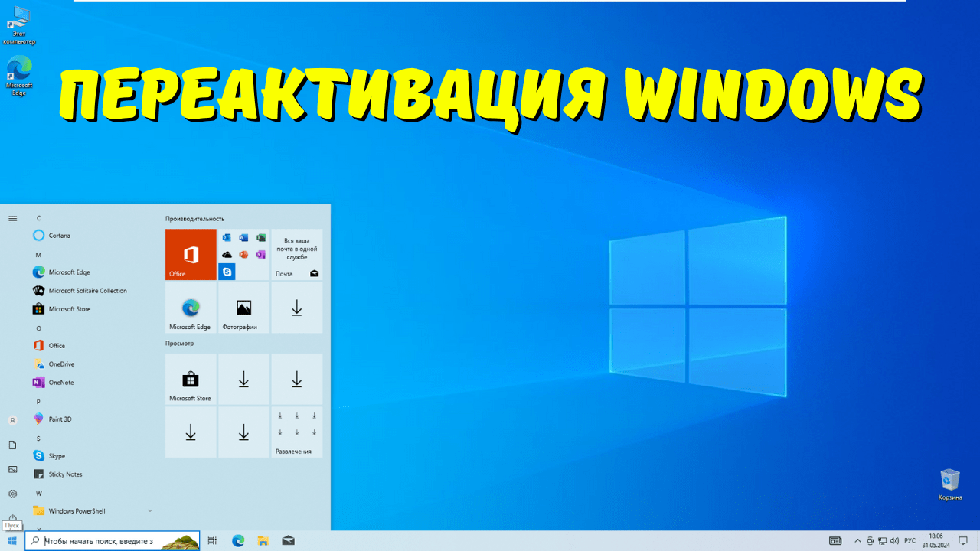Click the Power button in start rail
This screenshot has width=980, height=551.
12,517
